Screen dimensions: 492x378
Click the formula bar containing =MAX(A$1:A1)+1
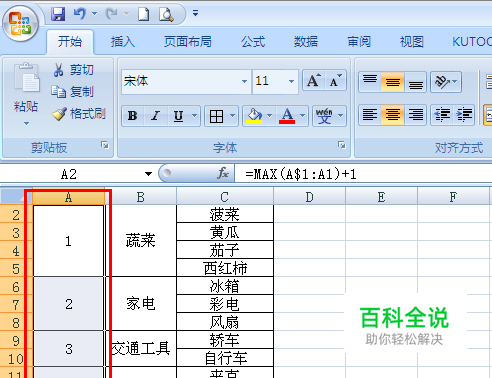pos(363,174)
